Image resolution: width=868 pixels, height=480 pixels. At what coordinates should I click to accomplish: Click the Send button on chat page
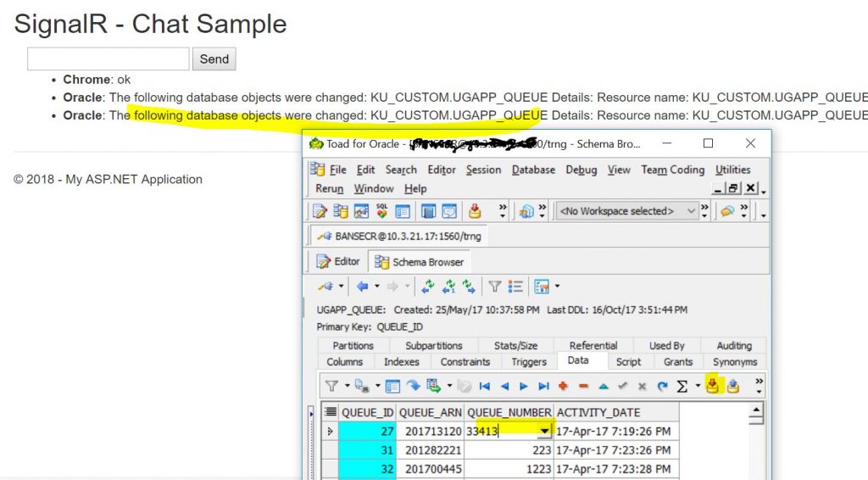tap(214, 59)
